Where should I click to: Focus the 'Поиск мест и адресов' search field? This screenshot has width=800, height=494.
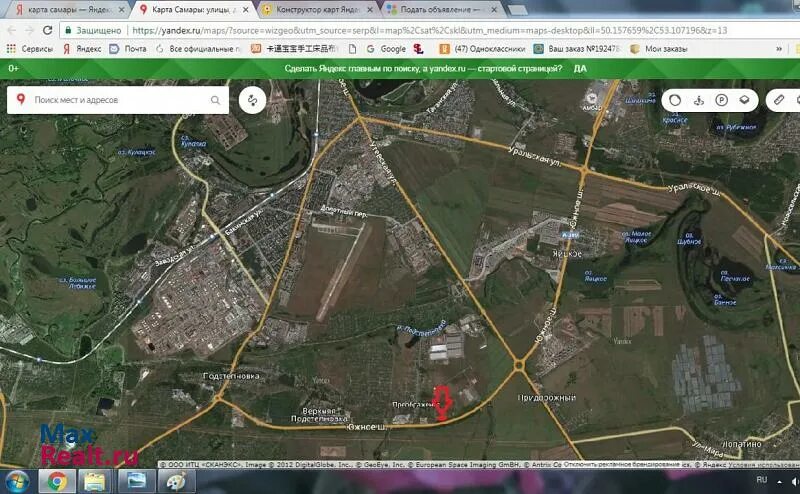117,100
